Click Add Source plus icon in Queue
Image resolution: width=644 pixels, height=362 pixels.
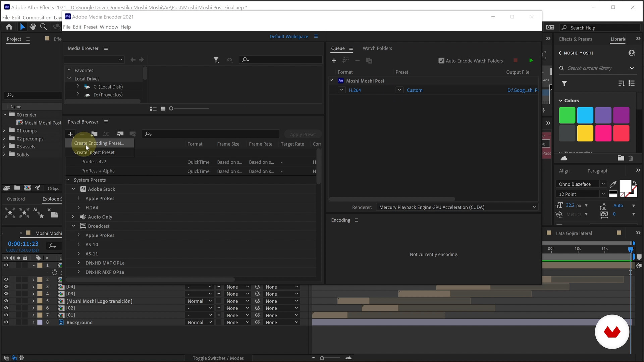point(334,61)
